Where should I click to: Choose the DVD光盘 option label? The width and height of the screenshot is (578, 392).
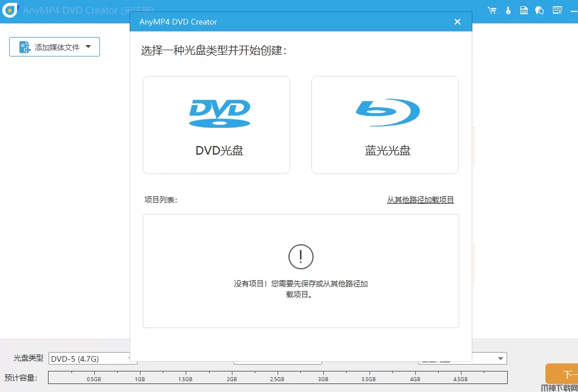click(x=219, y=151)
